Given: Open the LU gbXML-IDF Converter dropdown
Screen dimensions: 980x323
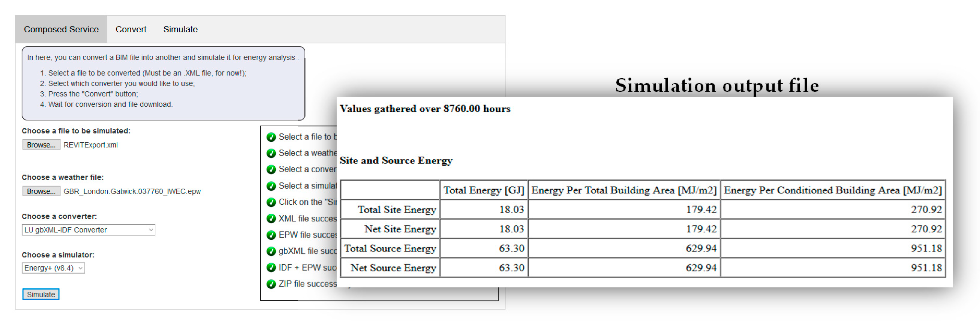Looking at the screenshot, I should coord(88,230).
